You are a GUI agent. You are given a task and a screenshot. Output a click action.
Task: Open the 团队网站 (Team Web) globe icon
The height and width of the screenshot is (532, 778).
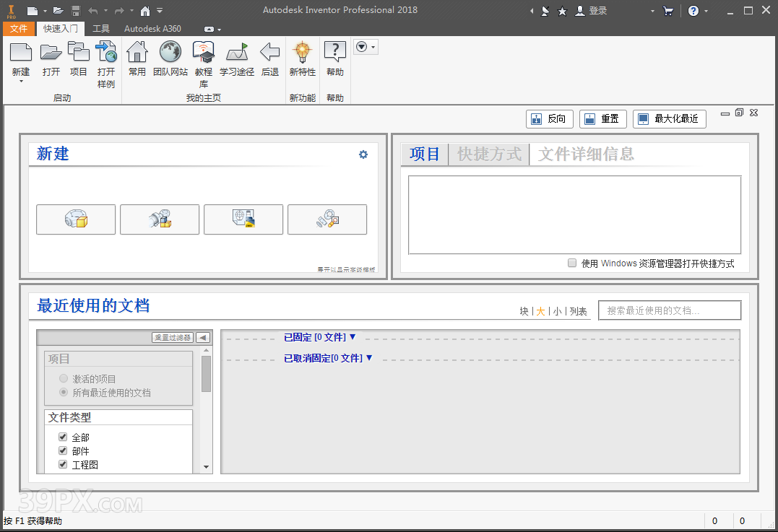click(x=170, y=52)
